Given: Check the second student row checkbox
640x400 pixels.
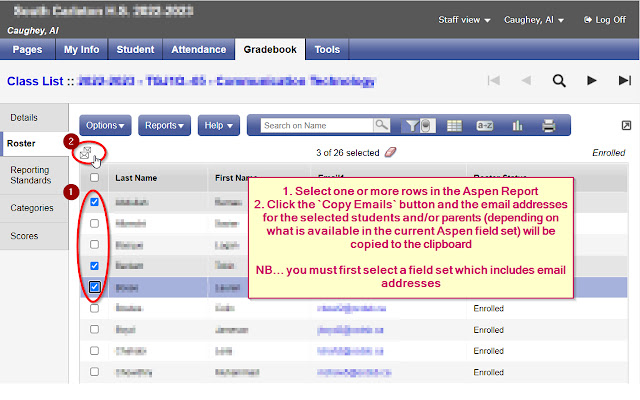Looking at the screenshot, I should (94, 223).
